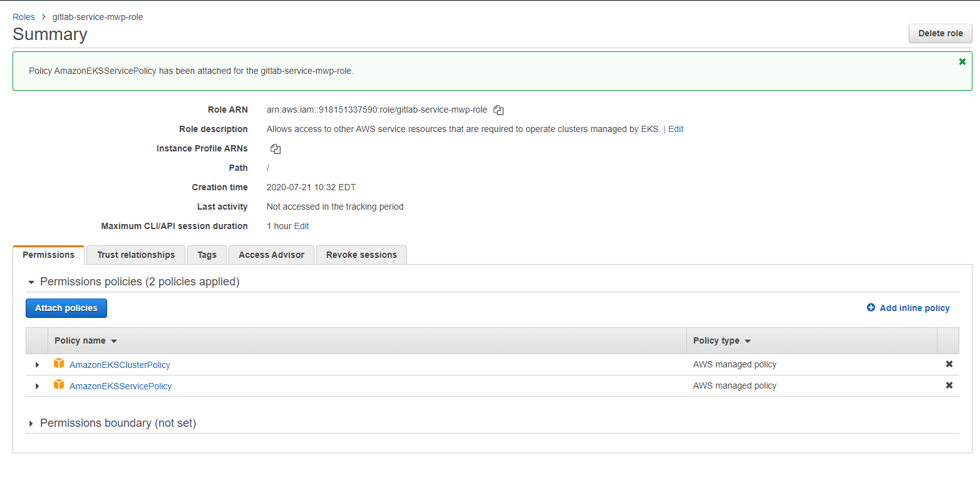980x485 pixels.
Task: Expand the Permissions boundary section
Action: pos(31,424)
